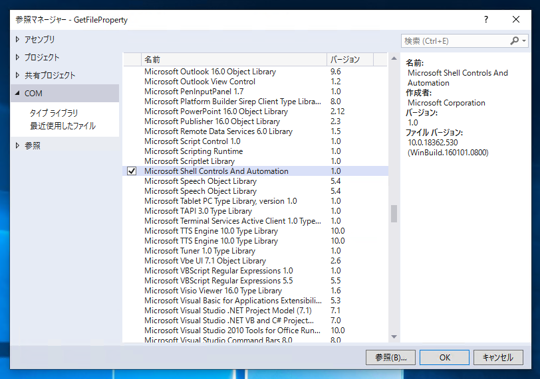Screen dimensions: 540x379
Task: Click the vertical scrollbar thumb
Action: [394, 214]
